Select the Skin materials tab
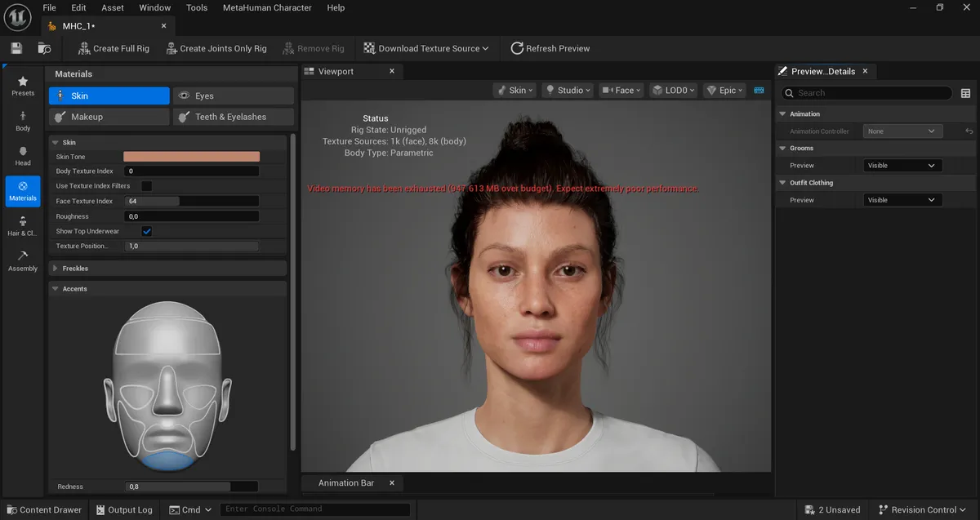The height and width of the screenshot is (520, 980). [109, 96]
